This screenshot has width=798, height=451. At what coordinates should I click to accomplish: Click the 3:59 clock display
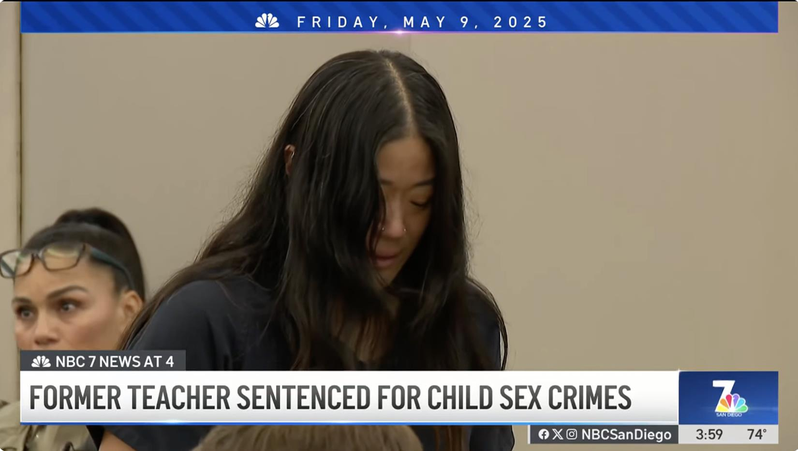tap(709, 434)
